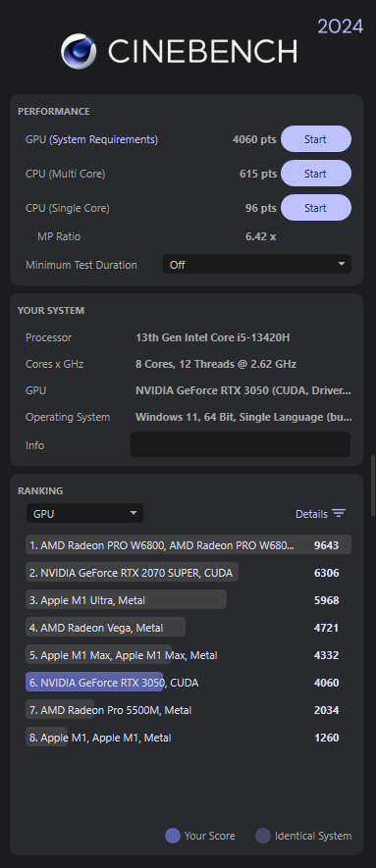Click the Details filter lines icon

339,513
